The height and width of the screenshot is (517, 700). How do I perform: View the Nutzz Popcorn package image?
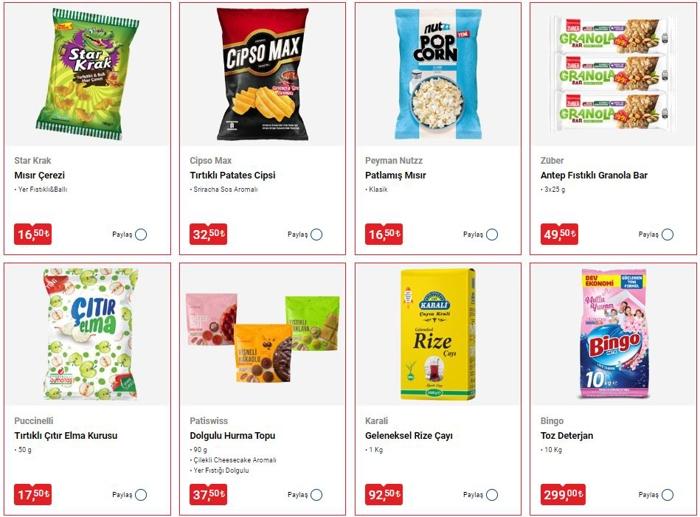click(x=438, y=74)
